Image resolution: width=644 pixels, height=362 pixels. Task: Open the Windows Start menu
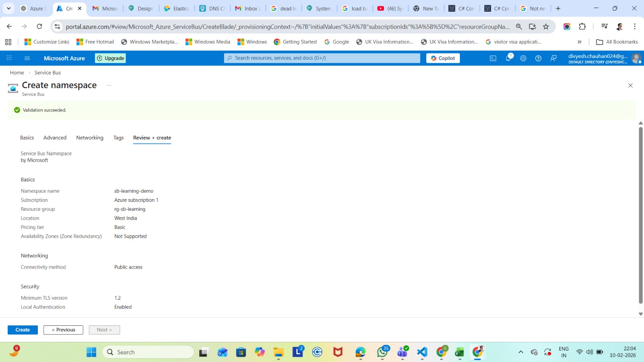pyautogui.click(x=91, y=352)
